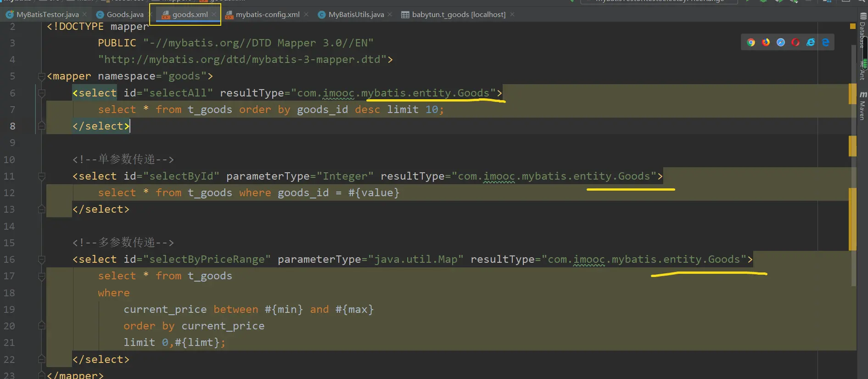Open preview in Internet Explorer icon
This screenshot has width=868, height=379.
click(811, 42)
